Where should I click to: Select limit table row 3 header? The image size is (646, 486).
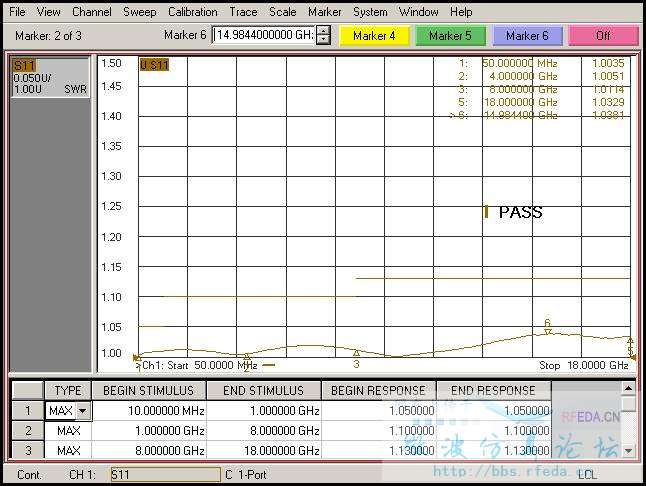point(28,450)
